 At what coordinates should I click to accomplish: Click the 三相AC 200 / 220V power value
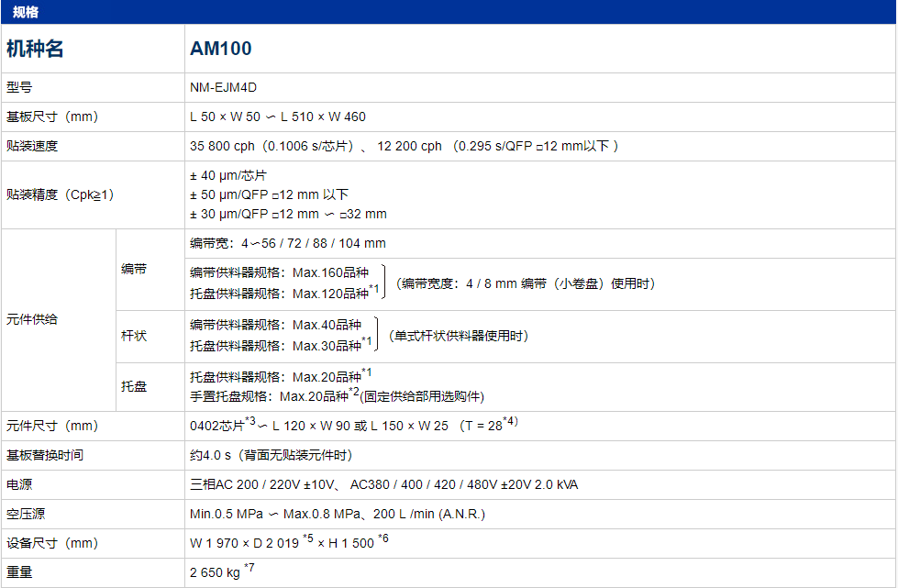pyautogui.click(x=383, y=484)
